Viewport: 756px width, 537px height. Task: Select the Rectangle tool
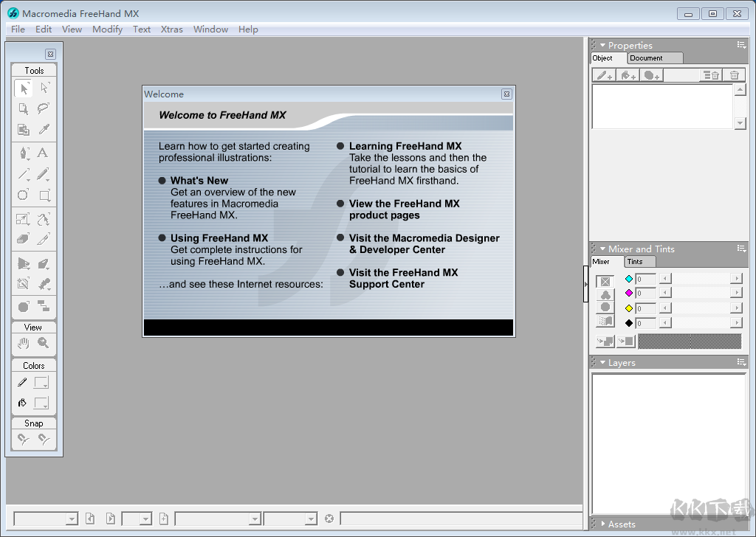tap(44, 195)
